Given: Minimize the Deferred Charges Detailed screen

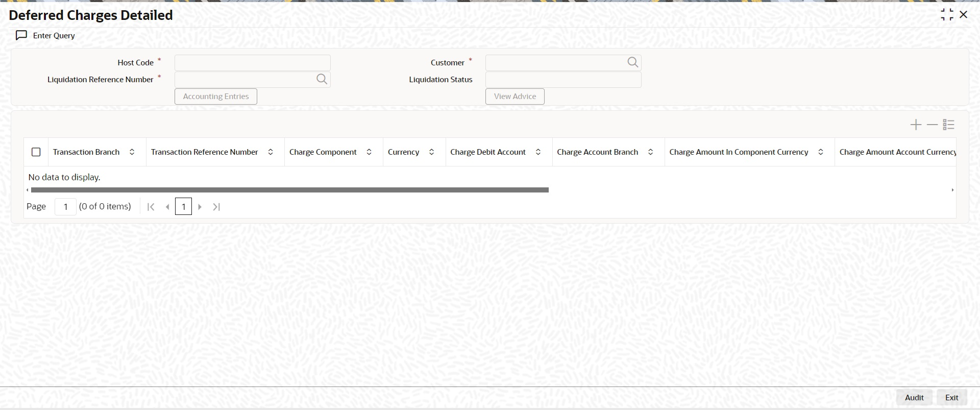Looking at the screenshot, I should click(947, 15).
